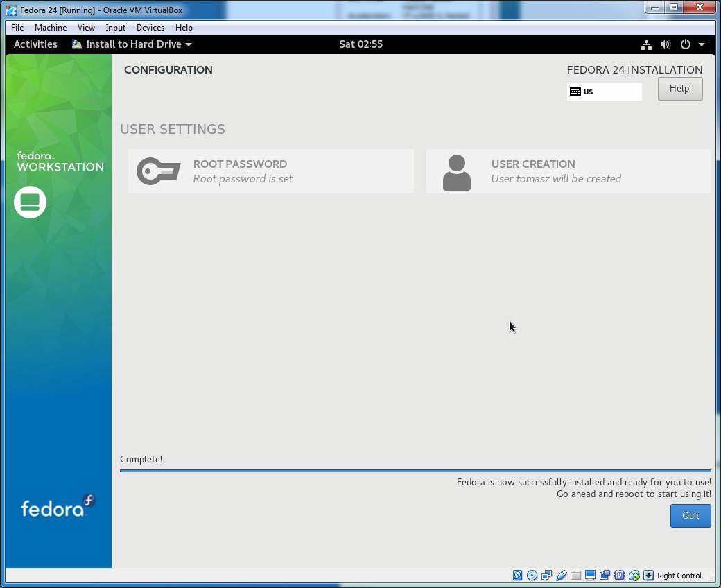Click the network wired icon in top bar
The height and width of the screenshot is (588, 721).
click(x=647, y=44)
